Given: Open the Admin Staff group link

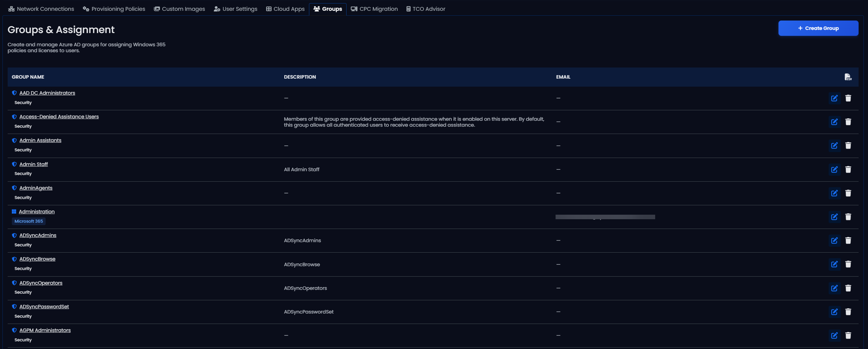Looking at the screenshot, I should 34,164.
